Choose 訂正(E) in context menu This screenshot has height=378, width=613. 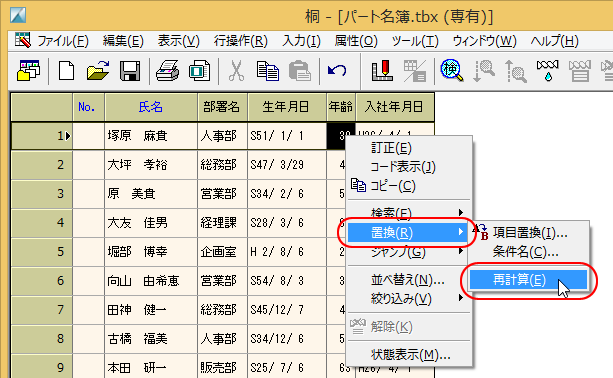click(x=409, y=148)
